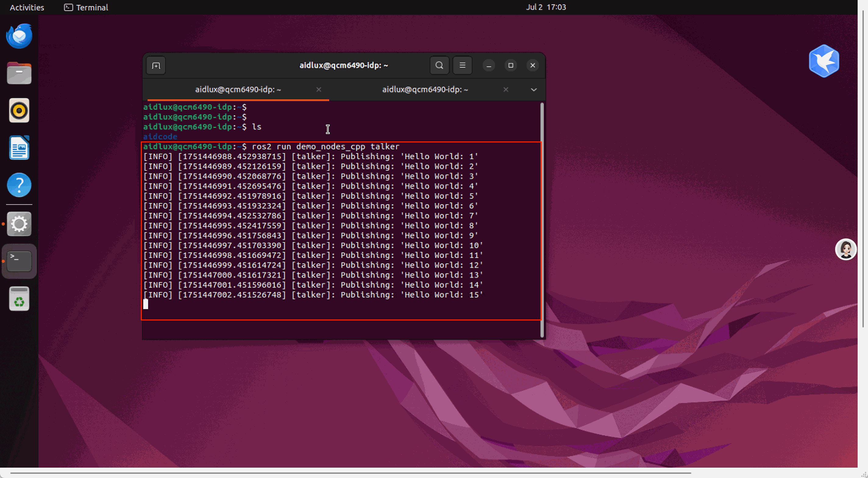Click the 'Hello World: 1' log line

(311, 156)
